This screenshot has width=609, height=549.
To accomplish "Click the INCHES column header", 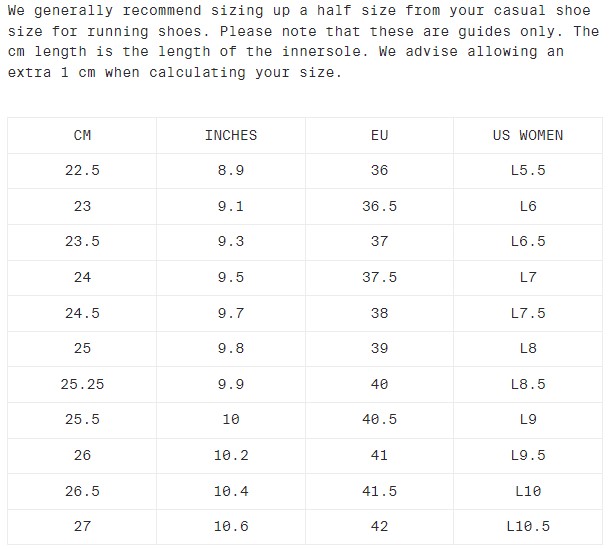I will (230, 135).
